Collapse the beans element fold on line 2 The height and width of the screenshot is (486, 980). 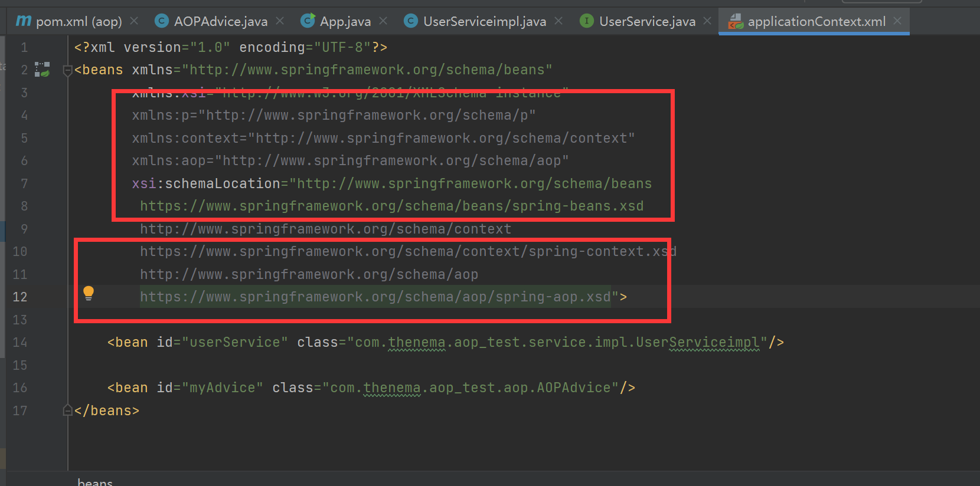pyautogui.click(x=67, y=71)
